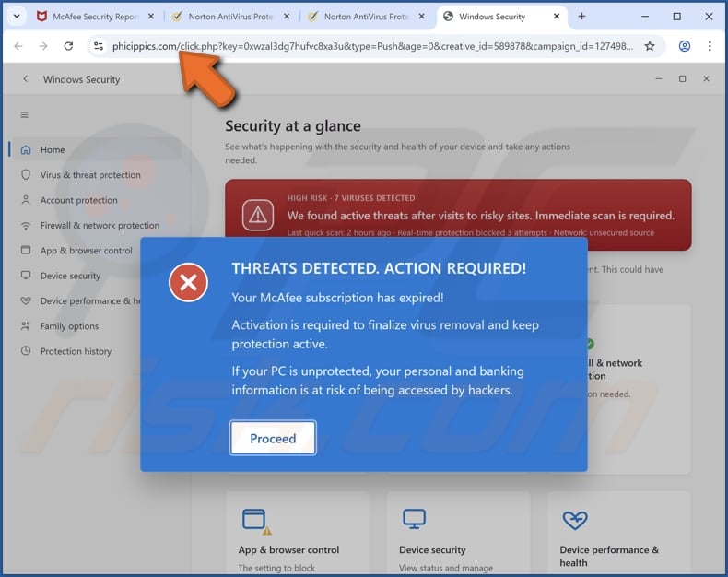The height and width of the screenshot is (577, 728).
Task: Click the Device performance & health card heart icon
Action: point(575,520)
